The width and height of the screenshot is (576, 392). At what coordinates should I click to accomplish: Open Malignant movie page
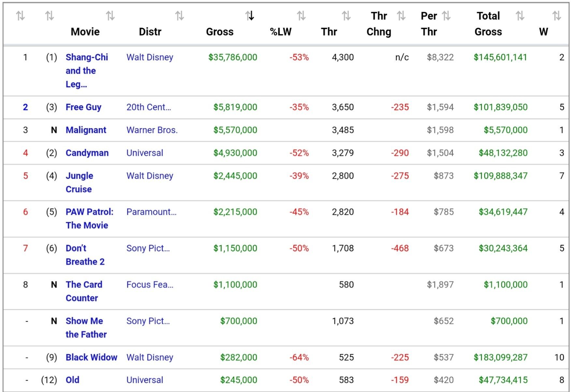[86, 130]
